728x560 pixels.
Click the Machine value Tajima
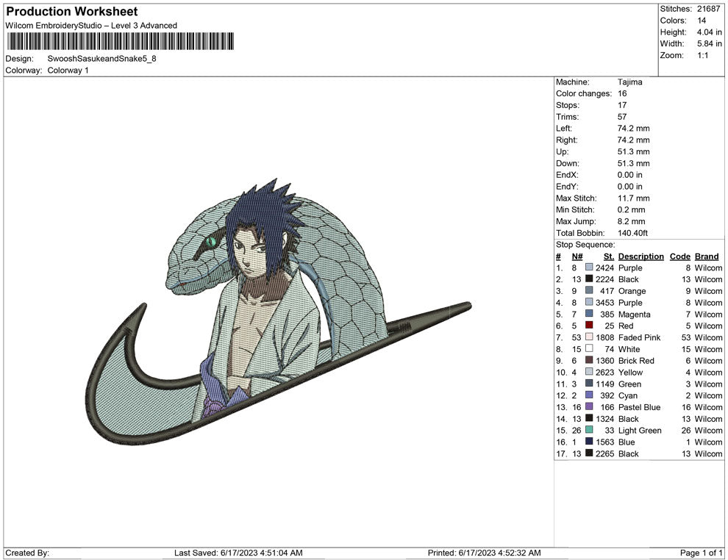pos(629,82)
